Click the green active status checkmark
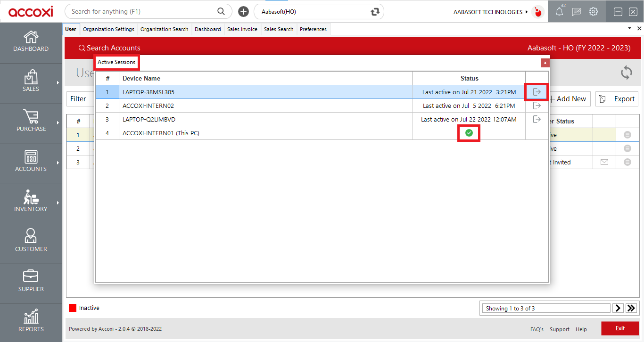This screenshot has height=342, width=644. (469, 133)
